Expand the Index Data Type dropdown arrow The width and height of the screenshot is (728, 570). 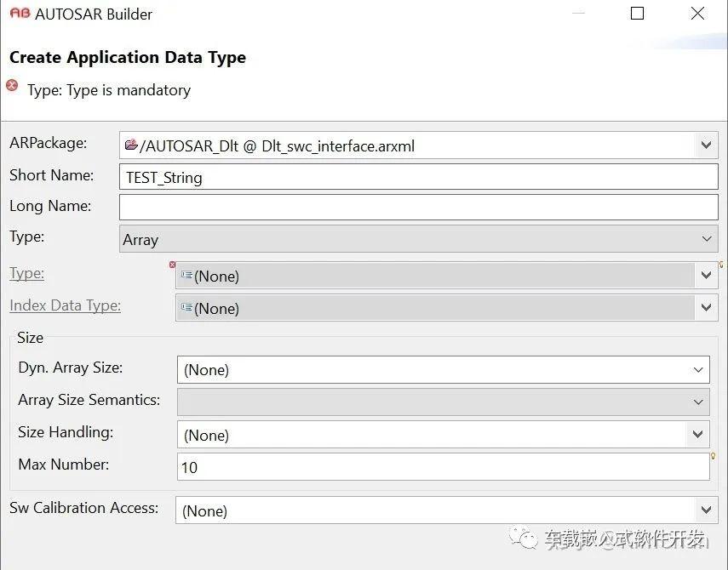706,307
